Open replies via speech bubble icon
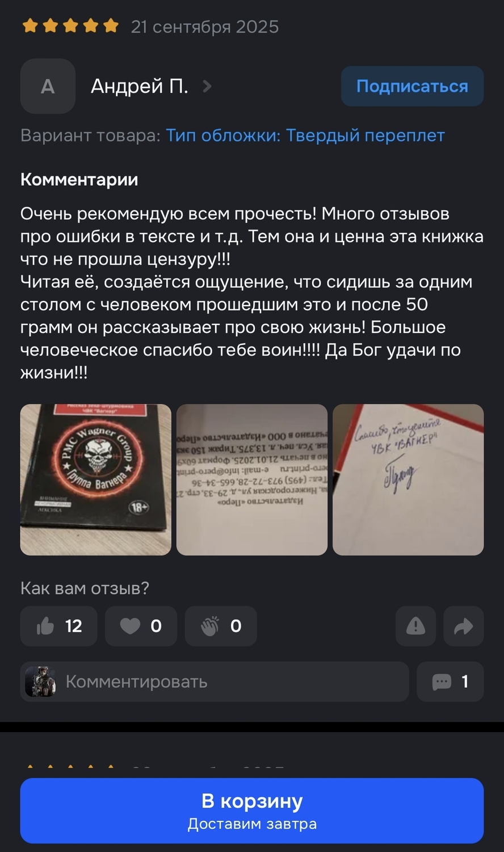Viewport: 504px width, 852px height. (450, 682)
